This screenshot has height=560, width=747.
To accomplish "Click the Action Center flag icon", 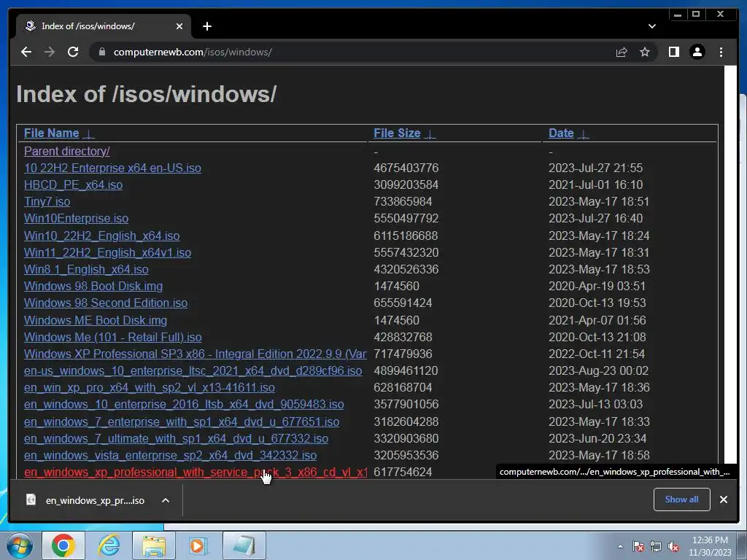I will pos(638,546).
